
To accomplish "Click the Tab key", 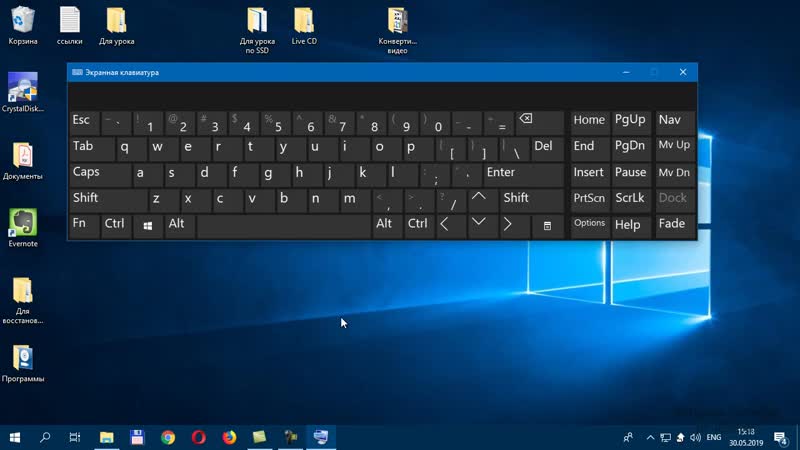I will [92, 148].
